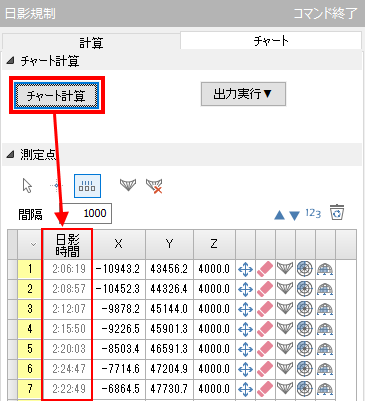Select the arrow pointer selection tool
Image resolution: width=365 pixels, height=401 pixels.
27,185
